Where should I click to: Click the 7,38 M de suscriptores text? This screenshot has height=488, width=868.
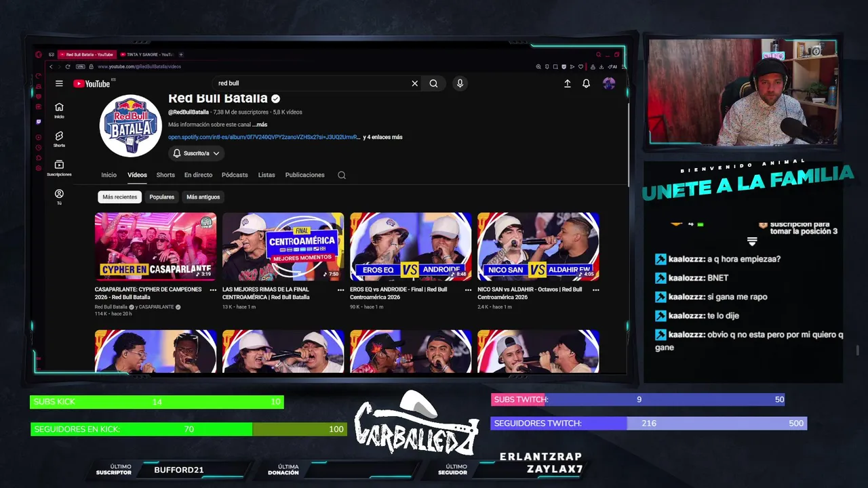pyautogui.click(x=241, y=112)
